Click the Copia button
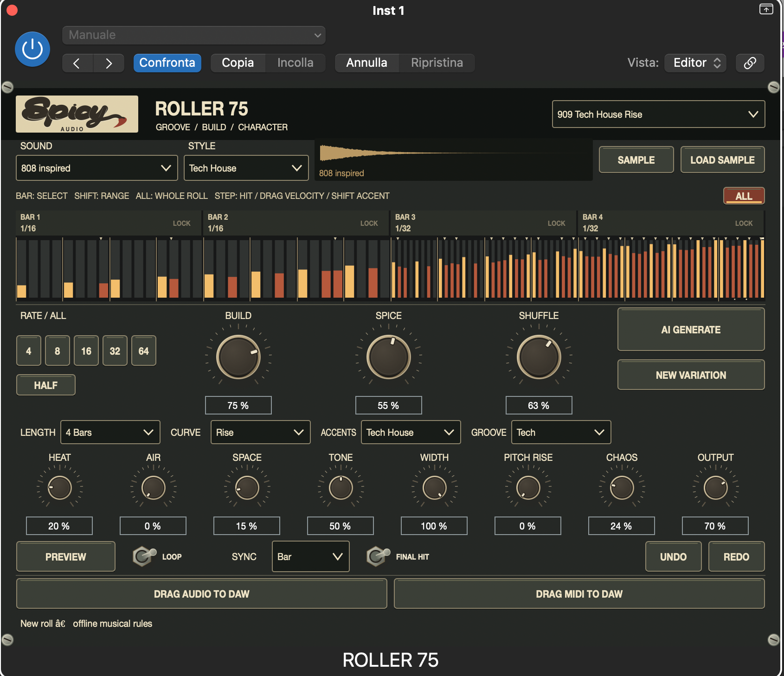 [x=238, y=63]
